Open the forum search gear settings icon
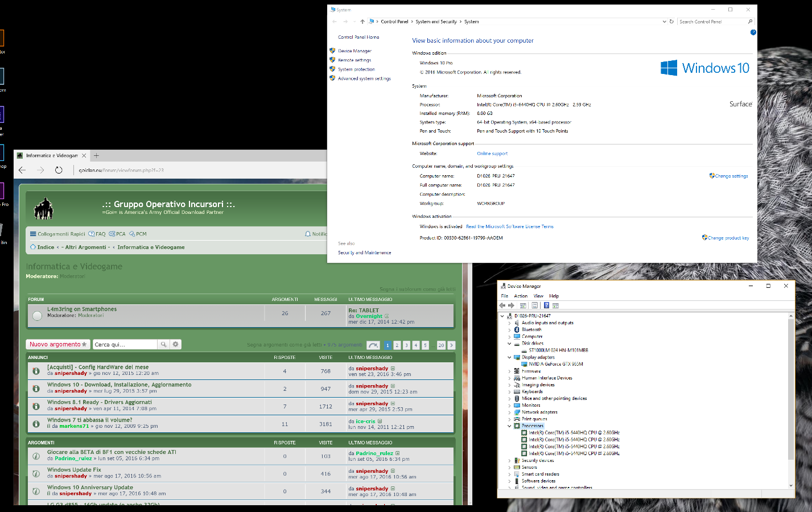The image size is (812, 512). pyautogui.click(x=176, y=344)
